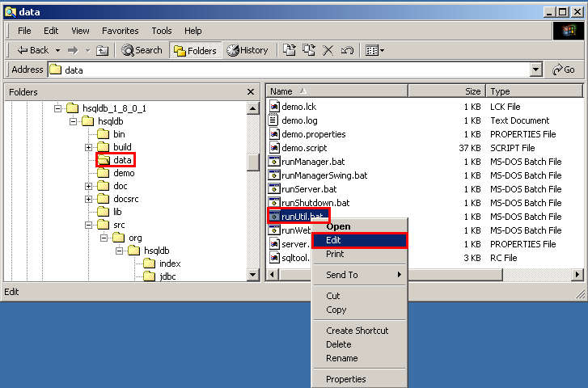Click the Undo toolbar icon
588x388 pixels.
(x=347, y=50)
